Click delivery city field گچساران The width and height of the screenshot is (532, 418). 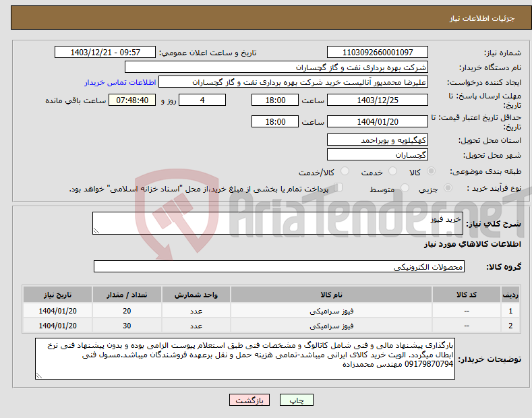coord(378,154)
